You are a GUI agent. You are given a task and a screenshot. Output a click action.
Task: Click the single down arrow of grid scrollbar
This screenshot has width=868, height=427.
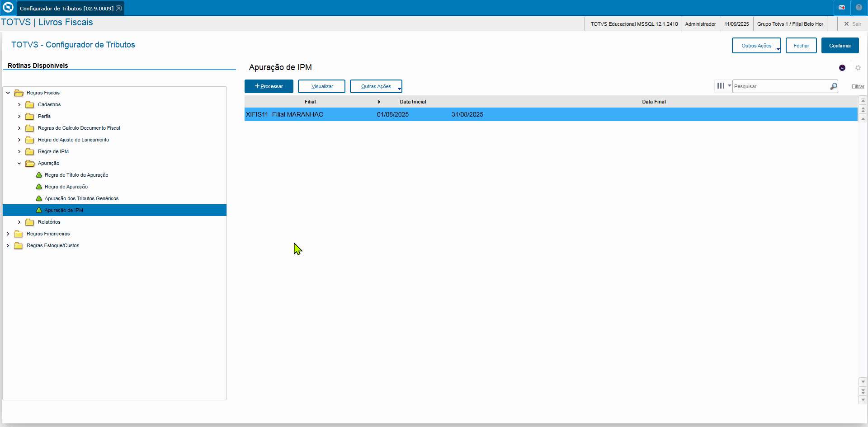[863, 382]
